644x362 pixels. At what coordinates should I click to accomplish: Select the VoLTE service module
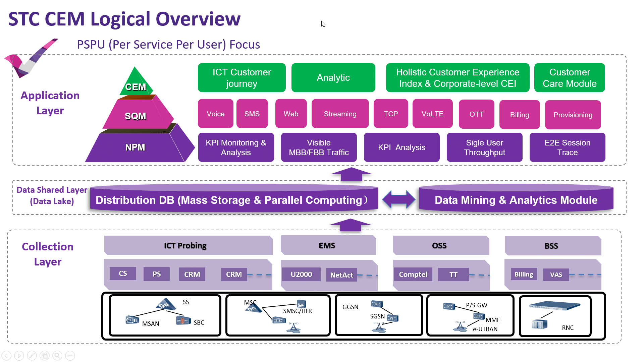point(432,114)
